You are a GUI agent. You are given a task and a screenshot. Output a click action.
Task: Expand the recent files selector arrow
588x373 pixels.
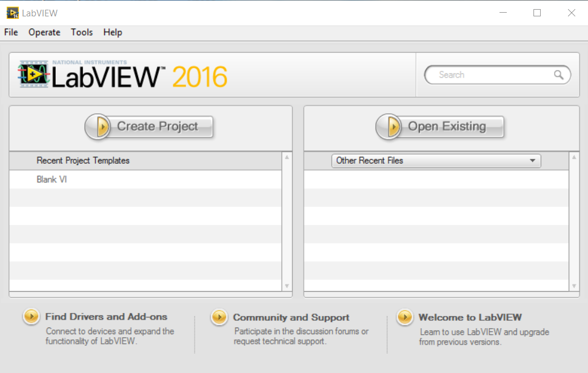[x=533, y=161]
